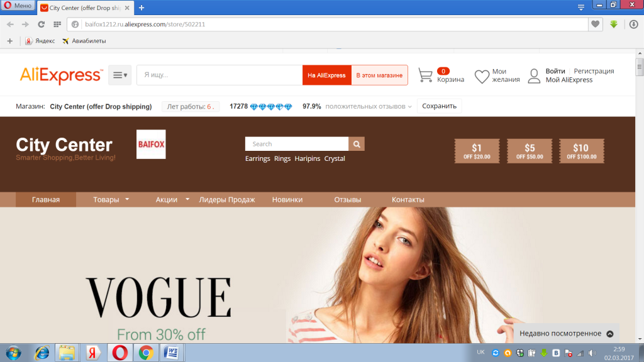This screenshot has height=362, width=644.
Task: Click the Haripins quick link
Action: pyautogui.click(x=307, y=158)
